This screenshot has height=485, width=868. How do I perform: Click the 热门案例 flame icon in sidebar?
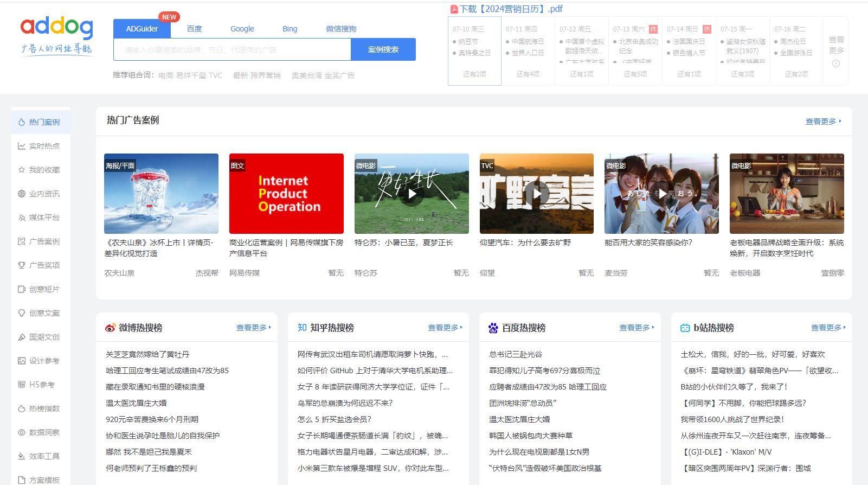click(x=22, y=122)
